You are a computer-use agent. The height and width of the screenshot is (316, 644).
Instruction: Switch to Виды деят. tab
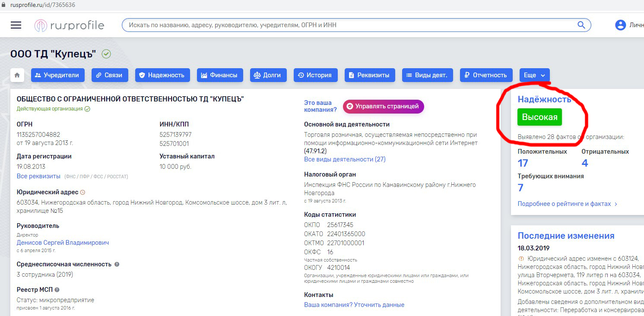428,75
